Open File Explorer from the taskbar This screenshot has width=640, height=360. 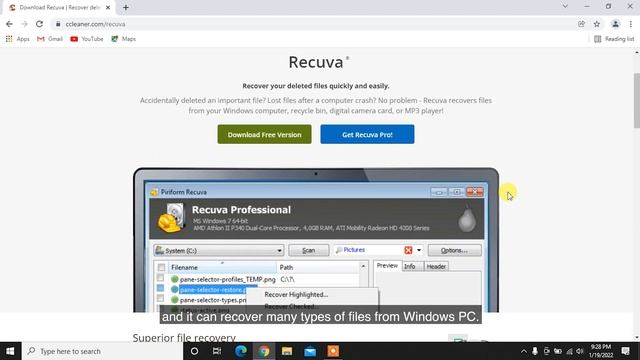tap(287, 351)
